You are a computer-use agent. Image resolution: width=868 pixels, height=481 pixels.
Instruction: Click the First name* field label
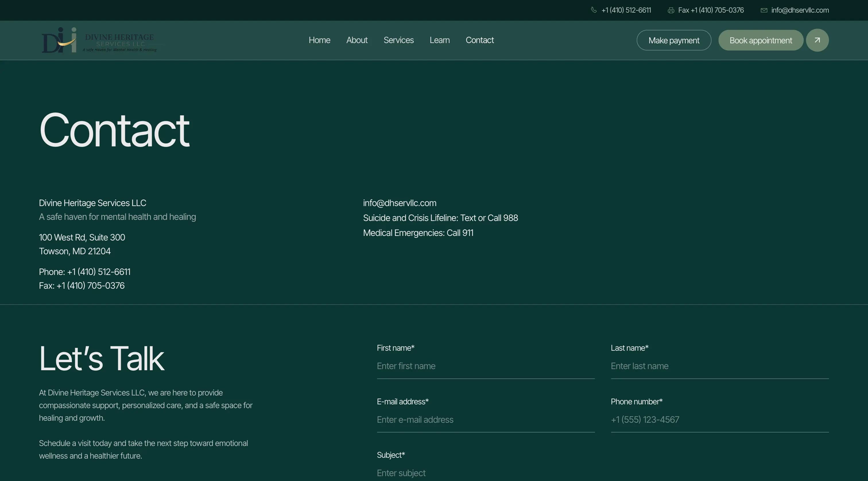pos(396,348)
